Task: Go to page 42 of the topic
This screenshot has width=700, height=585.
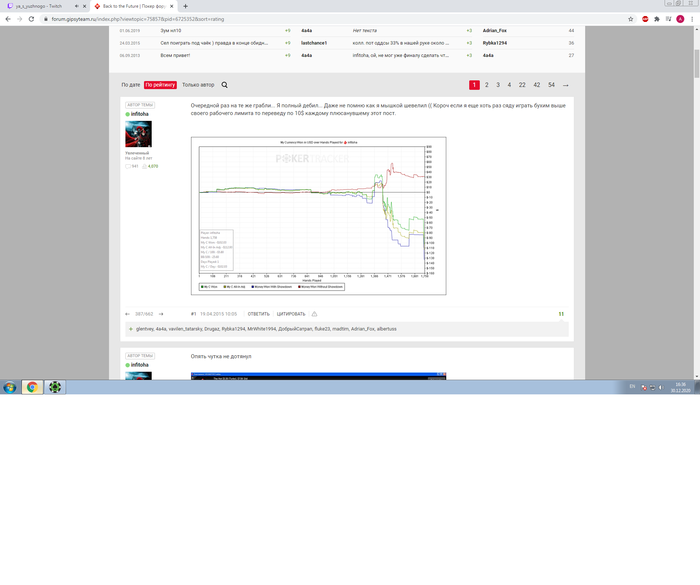Action: (x=537, y=85)
